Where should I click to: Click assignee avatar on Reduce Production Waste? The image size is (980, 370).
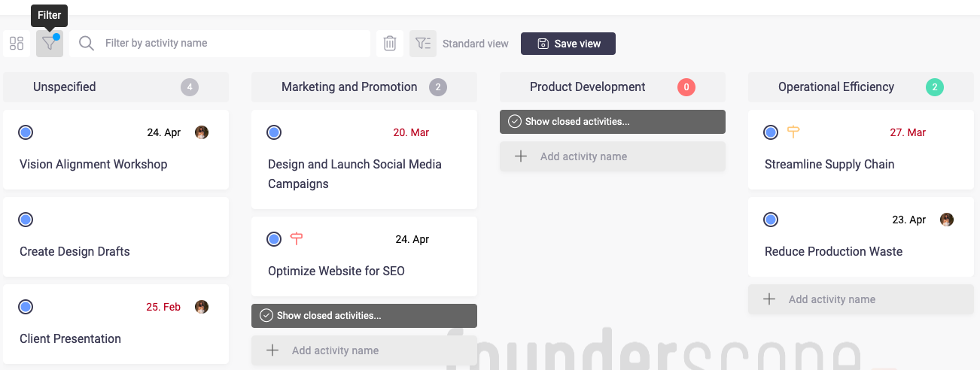pos(947,220)
